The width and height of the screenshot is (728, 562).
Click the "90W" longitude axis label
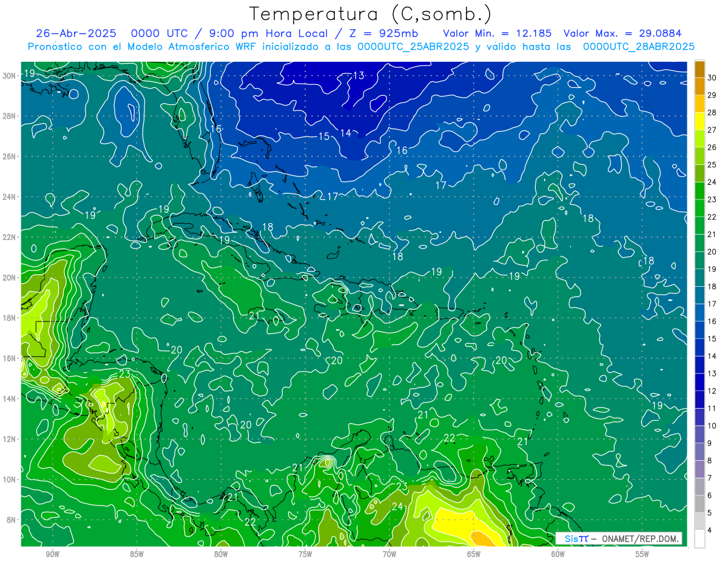[x=52, y=554]
